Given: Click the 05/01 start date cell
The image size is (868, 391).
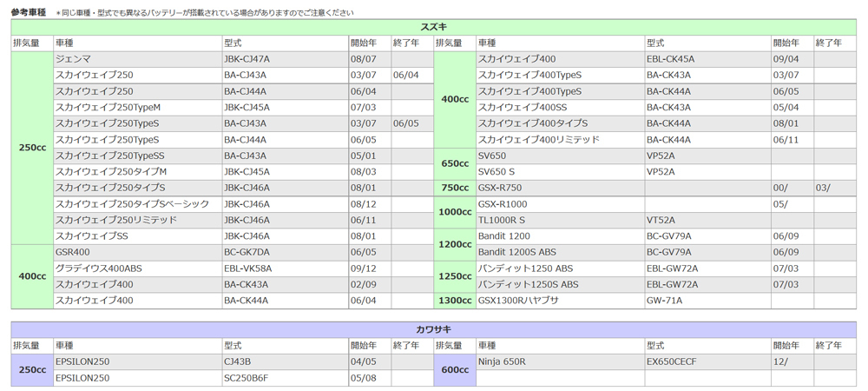Looking at the screenshot, I should pyautogui.click(x=370, y=156).
